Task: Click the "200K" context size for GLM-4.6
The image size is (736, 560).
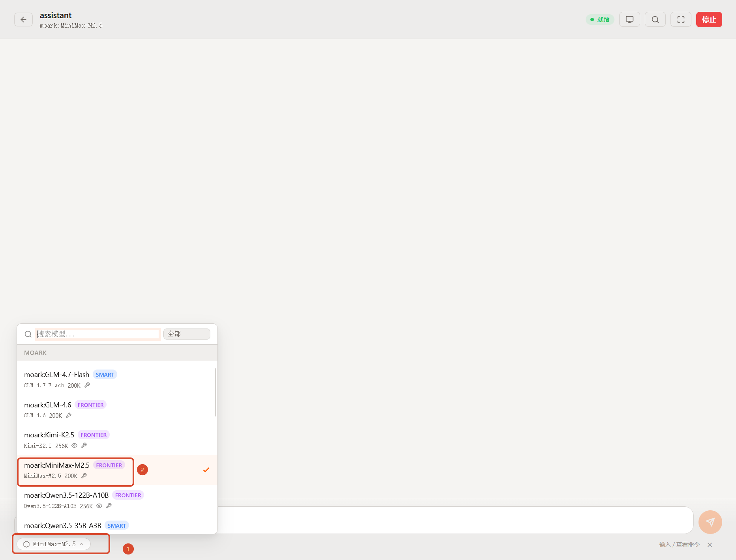Action: point(56,416)
